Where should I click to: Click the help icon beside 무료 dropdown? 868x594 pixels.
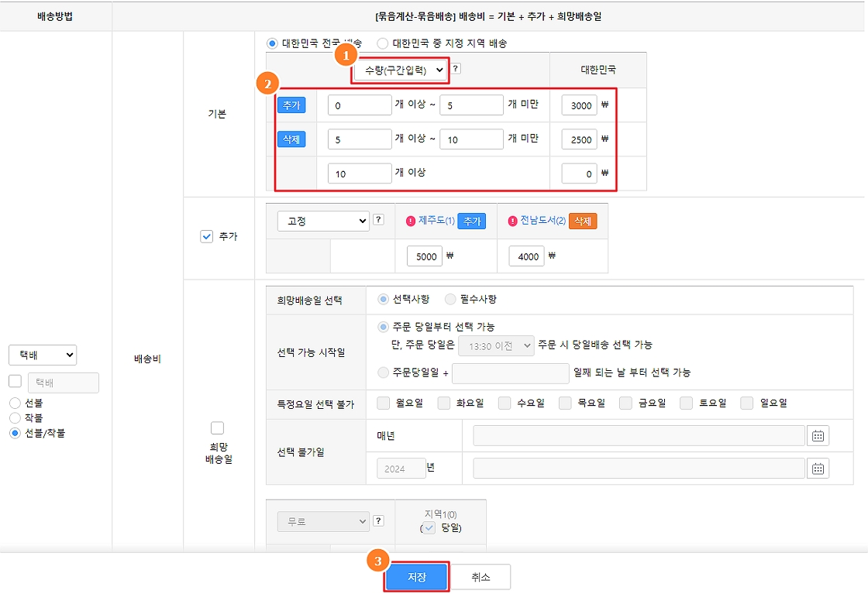[378, 521]
